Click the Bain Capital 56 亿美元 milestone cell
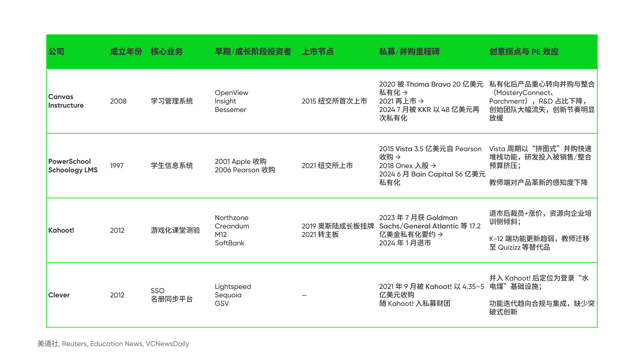This screenshot has width=644, height=362. pos(432,166)
